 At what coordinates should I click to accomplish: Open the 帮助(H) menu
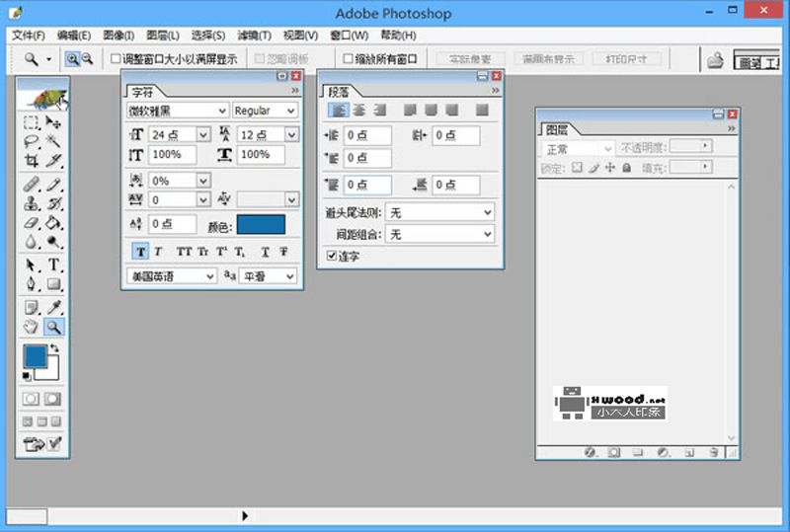pos(398,36)
